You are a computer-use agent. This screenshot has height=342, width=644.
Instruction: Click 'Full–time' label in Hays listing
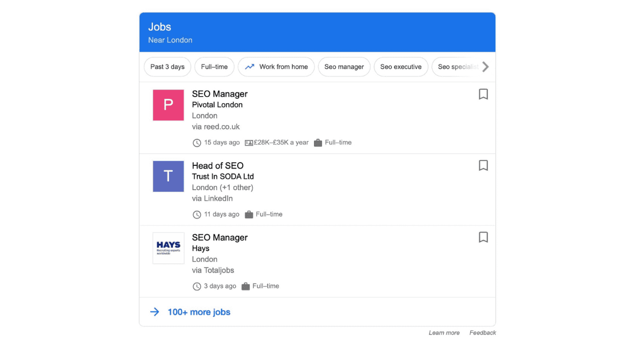(x=266, y=286)
